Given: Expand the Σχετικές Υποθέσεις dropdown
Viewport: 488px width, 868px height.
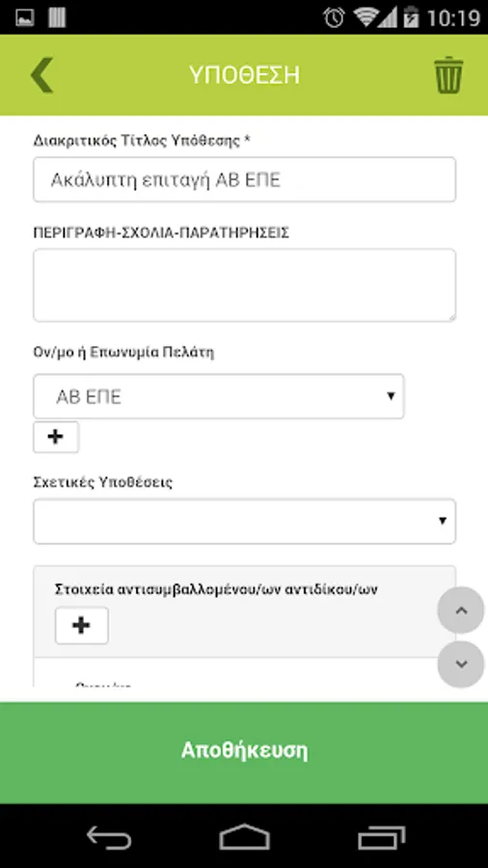Looking at the screenshot, I should tap(245, 521).
